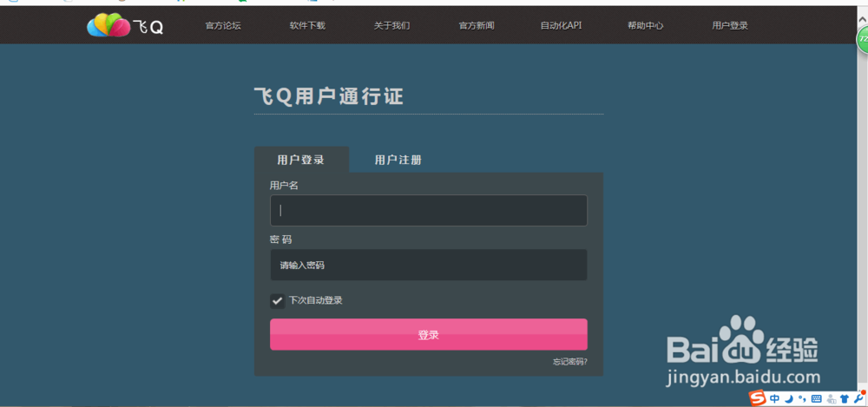The height and width of the screenshot is (407, 868).
Task: Toggle the punctuation mode icon in Sogou toolbar
Action: point(802,398)
